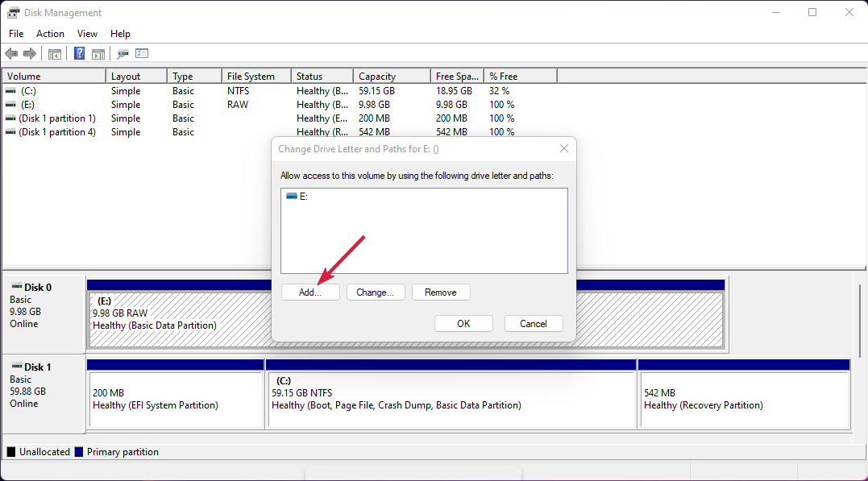868x481 pixels.
Task: Click the Disk 1 Basic 59.88 GB label panel
Action: 44,393
